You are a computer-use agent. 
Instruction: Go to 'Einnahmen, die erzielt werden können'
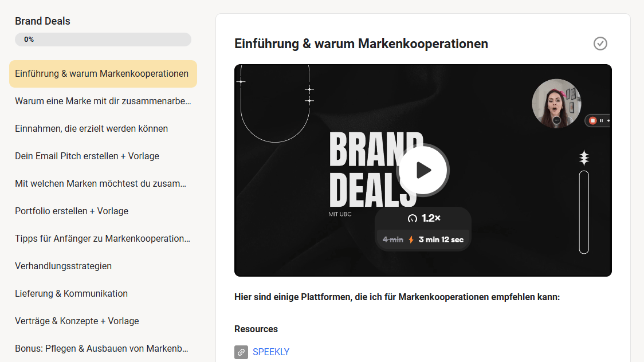[92, 129]
